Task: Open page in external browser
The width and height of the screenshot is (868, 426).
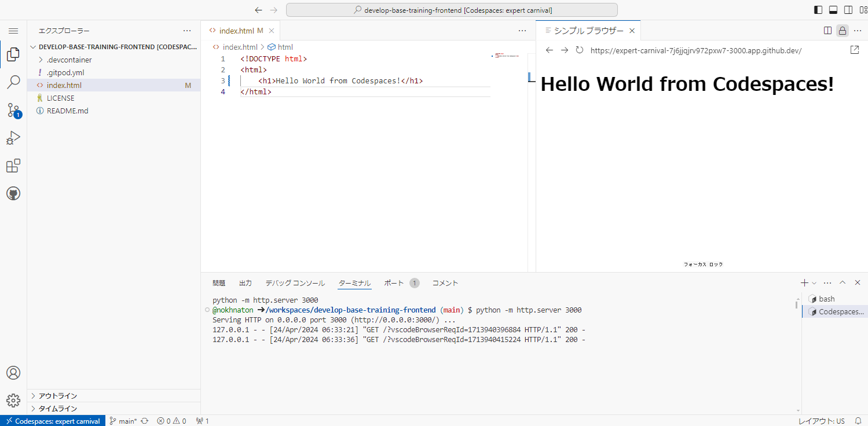Action: point(855,50)
